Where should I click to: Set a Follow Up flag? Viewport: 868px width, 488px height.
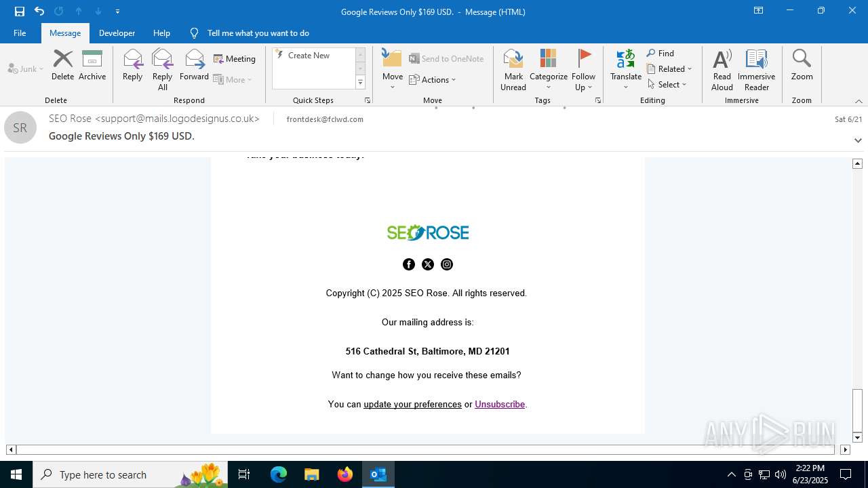[x=583, y=70]
